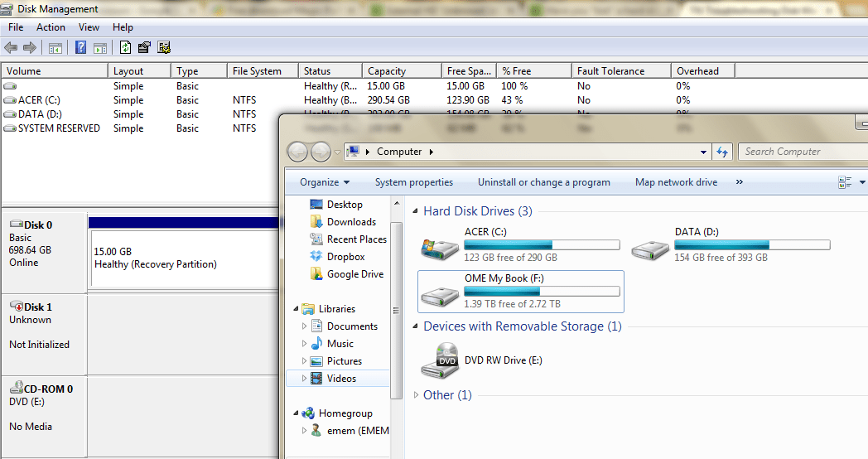Collapse Devices with Removable Storage group
The width and height of the screenshot is (868, 459).
click(x=415, y=326)
